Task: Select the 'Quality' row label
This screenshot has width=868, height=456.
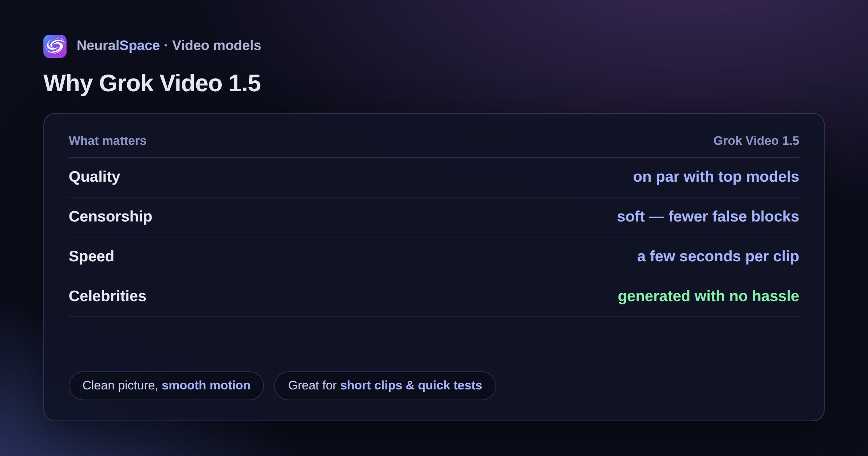Action: point(94,177)
